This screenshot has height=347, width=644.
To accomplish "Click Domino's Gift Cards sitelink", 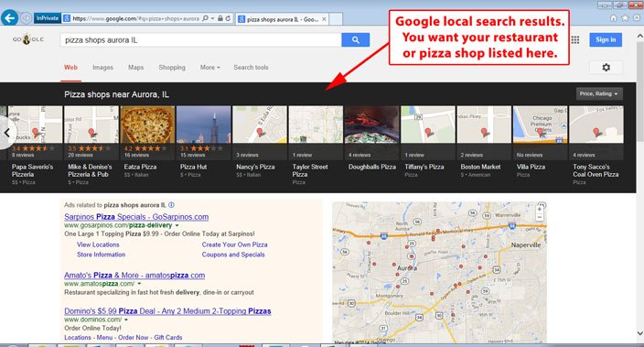I will coord(168,338).
